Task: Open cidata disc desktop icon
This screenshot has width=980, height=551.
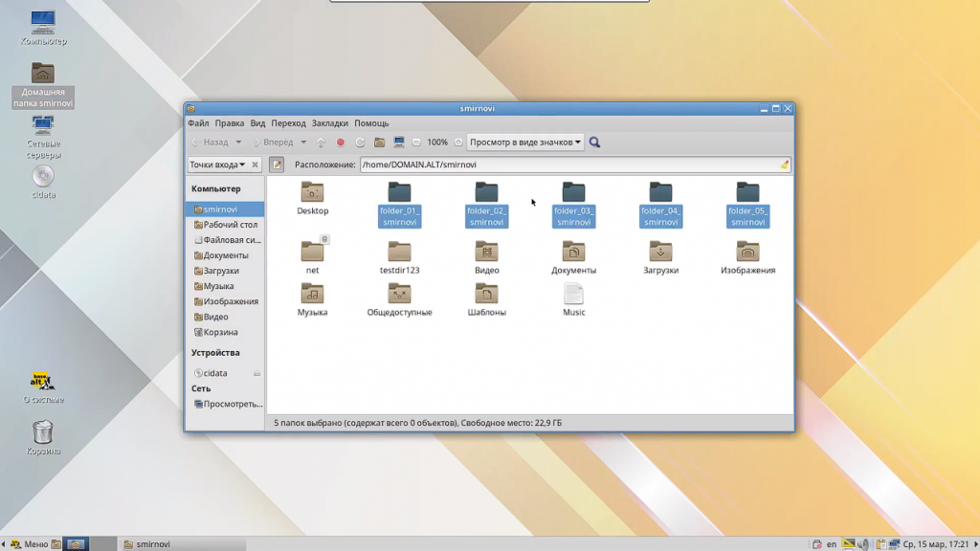Action: 43,183
